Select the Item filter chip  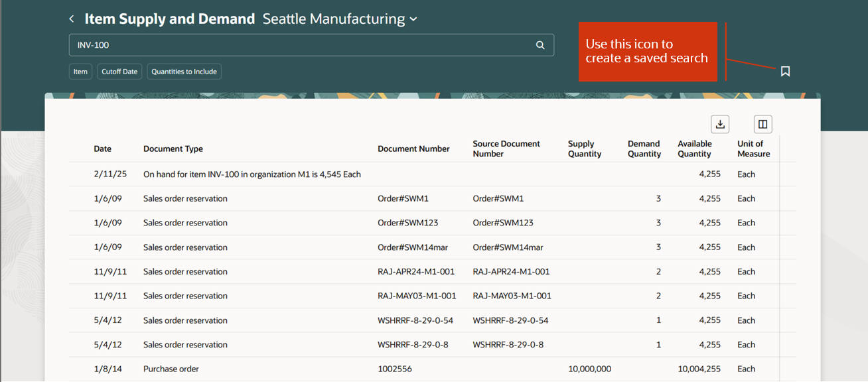[x=80, y=72]
